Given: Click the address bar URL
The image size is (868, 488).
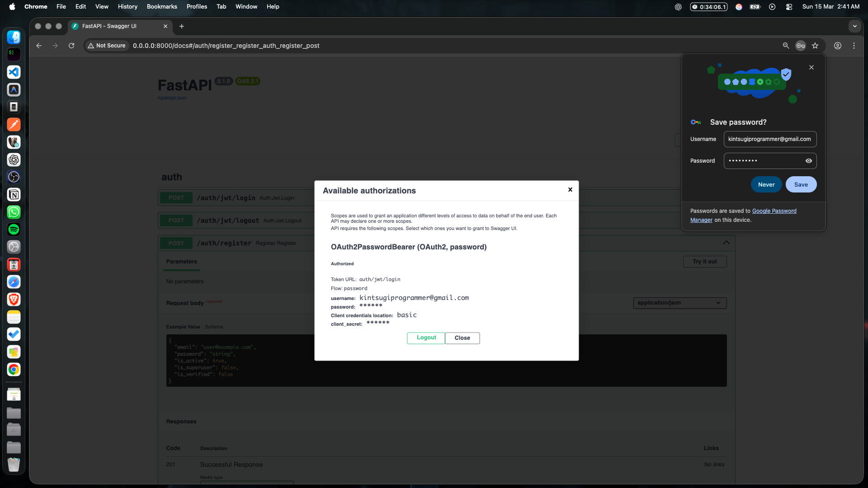Looking at the screenshot, I should [226, 46].
